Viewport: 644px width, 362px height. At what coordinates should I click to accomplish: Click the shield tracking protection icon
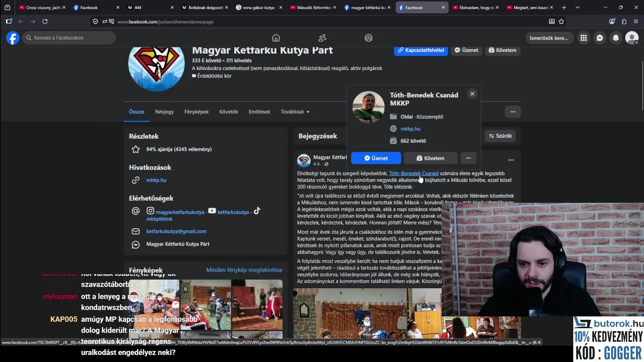[x=96, y=22]
